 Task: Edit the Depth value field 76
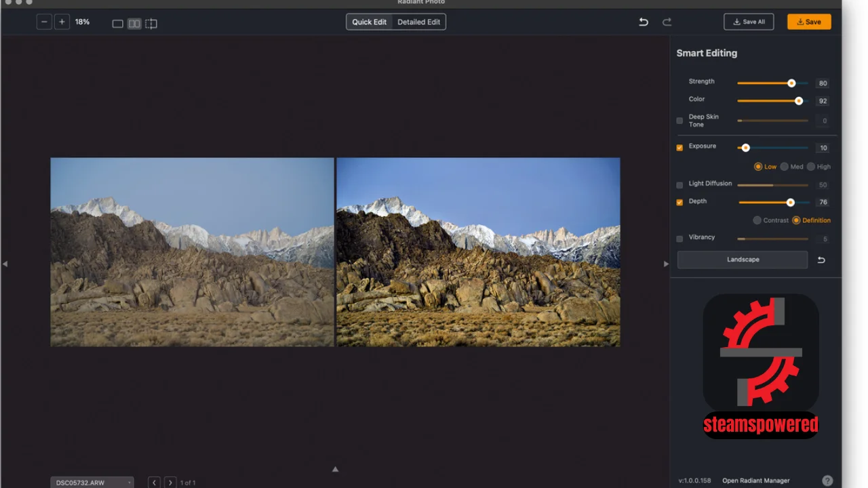pyautogui.click(x=823, y=202)
